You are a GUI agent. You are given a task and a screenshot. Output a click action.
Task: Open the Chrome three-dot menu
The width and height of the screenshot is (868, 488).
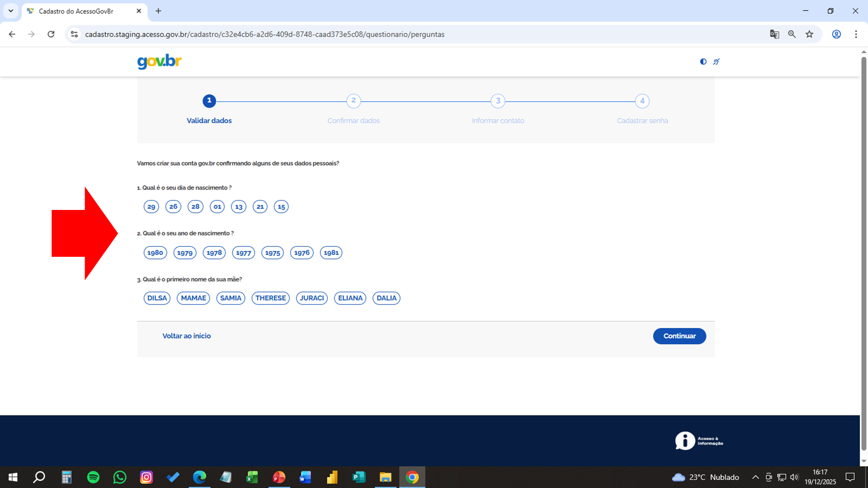[x=856, y=34]
